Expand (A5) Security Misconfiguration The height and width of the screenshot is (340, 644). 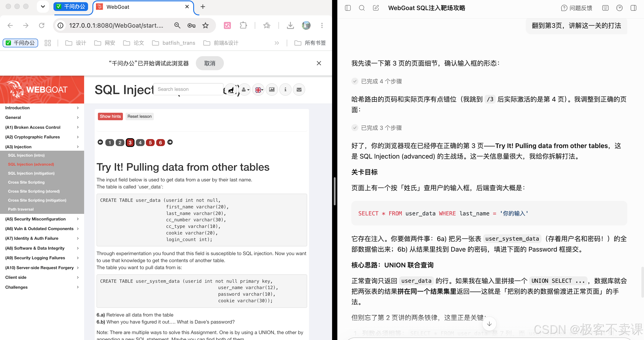[42, 219]
